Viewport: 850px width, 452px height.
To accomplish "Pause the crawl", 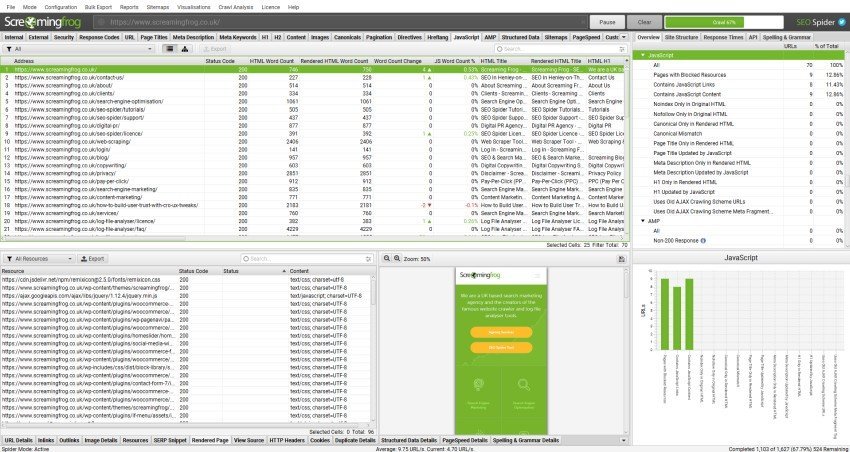I will coord(606,20).
